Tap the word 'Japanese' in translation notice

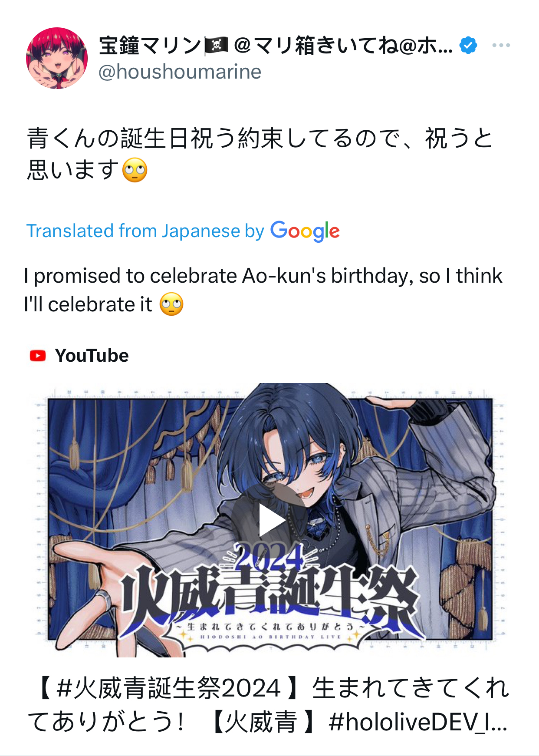click(x=201, y=231)
